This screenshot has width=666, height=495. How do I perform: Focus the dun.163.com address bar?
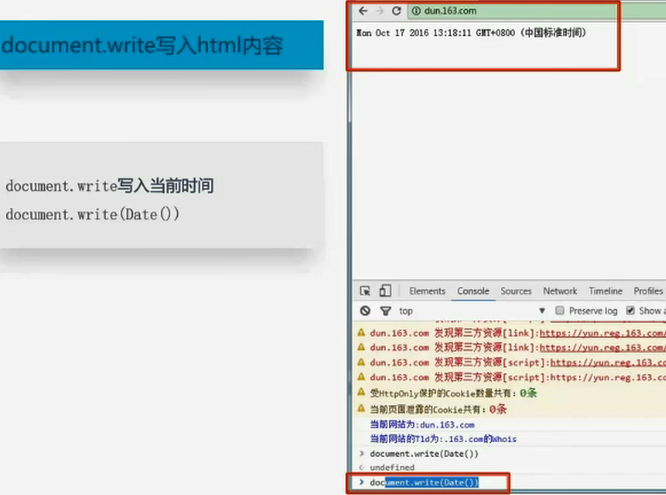(536, 11)
